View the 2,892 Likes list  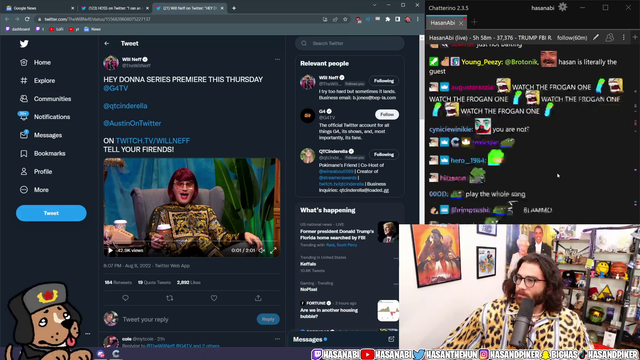[x=189, y=282]
